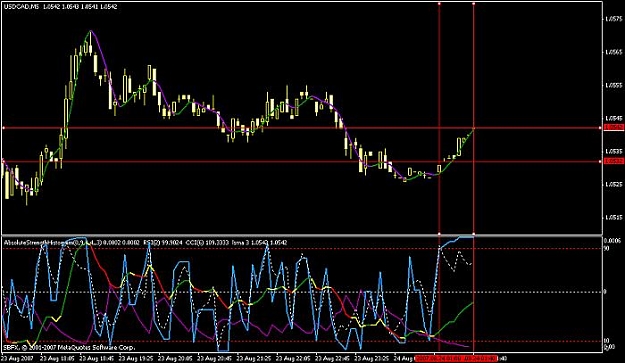The image size is (625, 363).
Task: Select top handle of left vertical line
Action: pos(439,4)
